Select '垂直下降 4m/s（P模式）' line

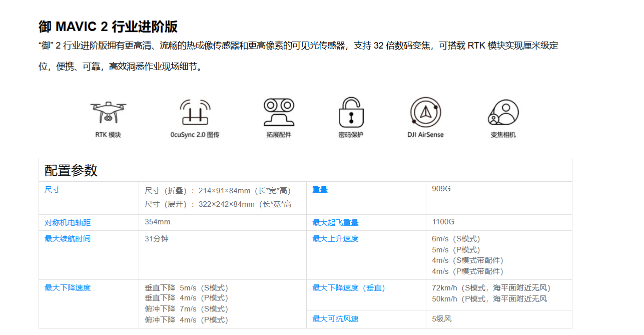tap(187, 298)
